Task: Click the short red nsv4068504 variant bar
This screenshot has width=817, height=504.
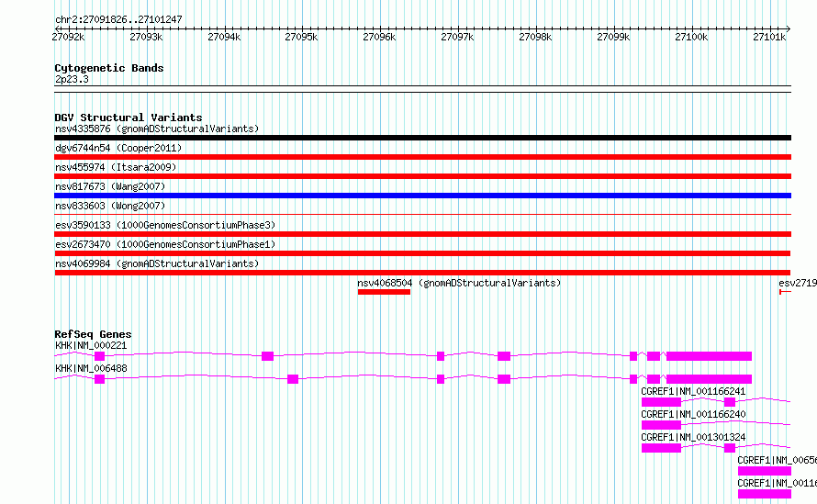Action: [x=384, y=292]
